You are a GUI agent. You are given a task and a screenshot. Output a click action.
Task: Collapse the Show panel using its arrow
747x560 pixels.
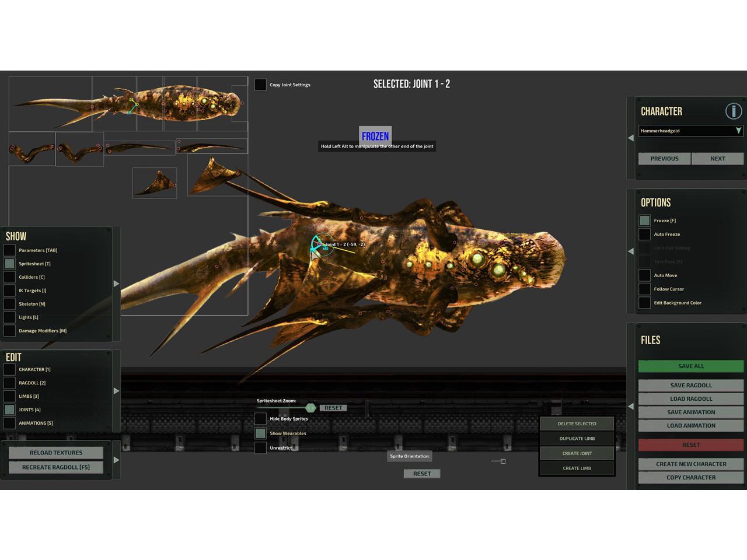tap(116, 284)
